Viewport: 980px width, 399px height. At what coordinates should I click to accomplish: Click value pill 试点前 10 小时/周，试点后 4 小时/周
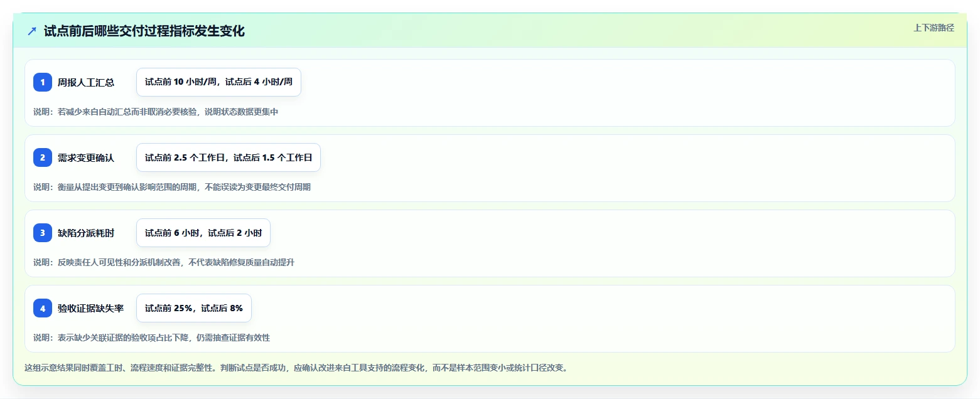pos(218,82)
